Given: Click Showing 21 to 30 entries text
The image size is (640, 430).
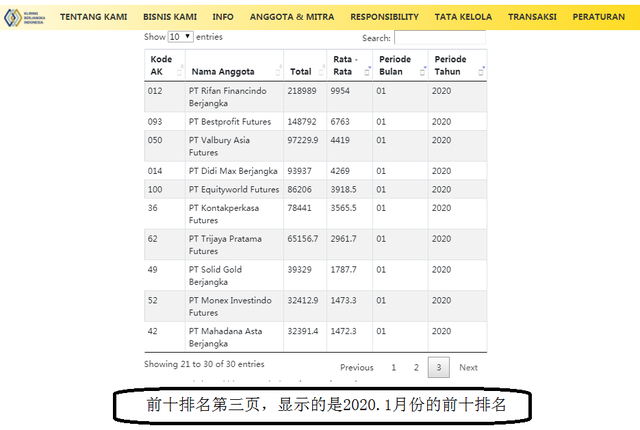Looking at the screenshot, I should point(204,364).
